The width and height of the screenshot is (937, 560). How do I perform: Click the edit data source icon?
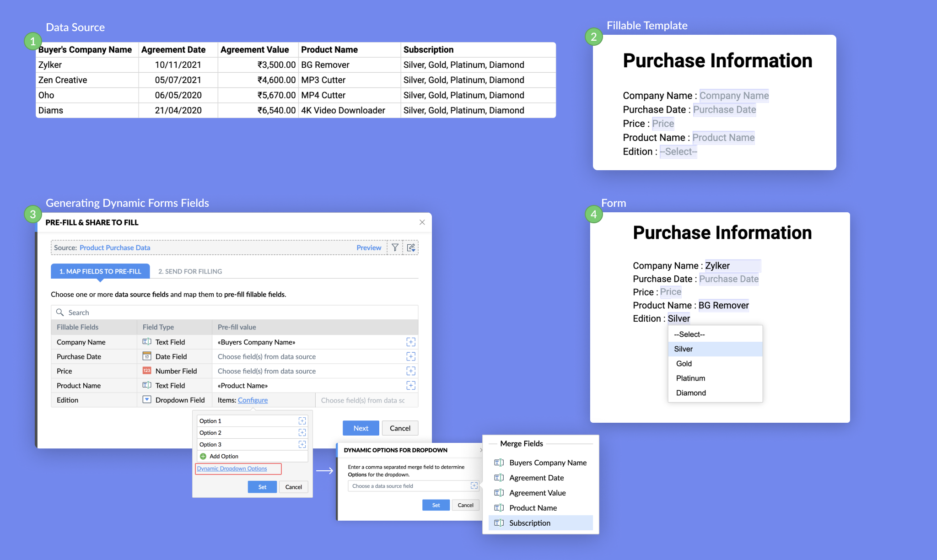pyautogui.click(x=411, y=248)
